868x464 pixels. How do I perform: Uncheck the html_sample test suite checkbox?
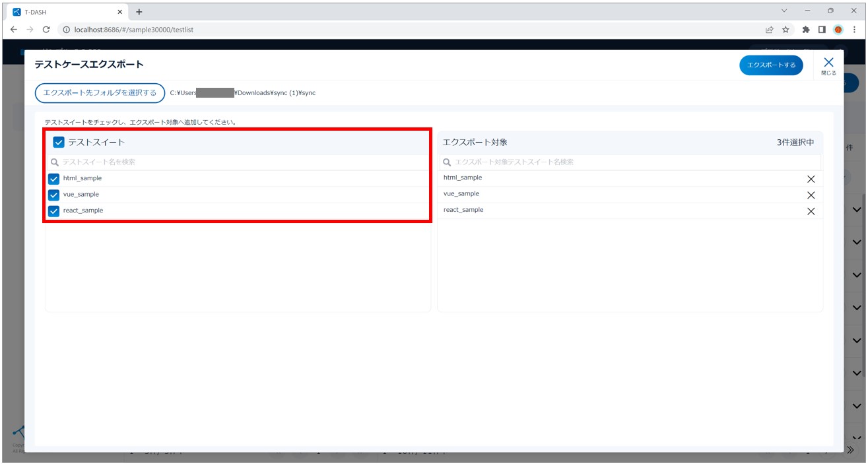54,179
